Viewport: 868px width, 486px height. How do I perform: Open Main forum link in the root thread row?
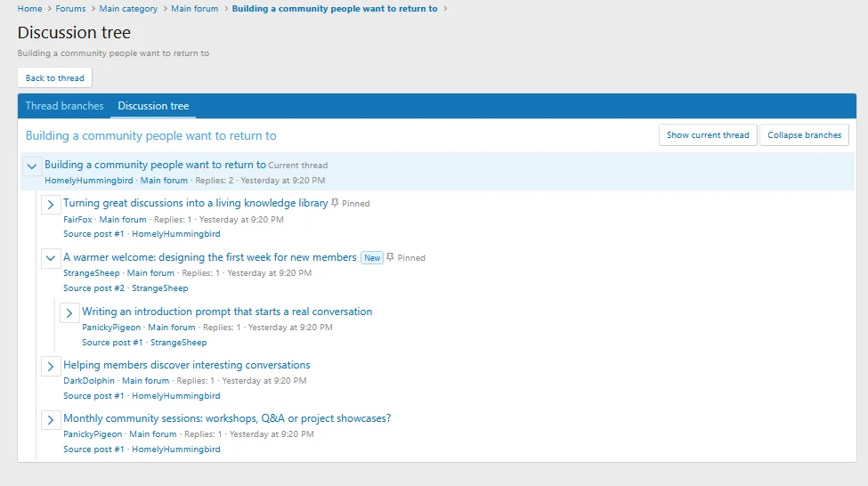point(164,181)
